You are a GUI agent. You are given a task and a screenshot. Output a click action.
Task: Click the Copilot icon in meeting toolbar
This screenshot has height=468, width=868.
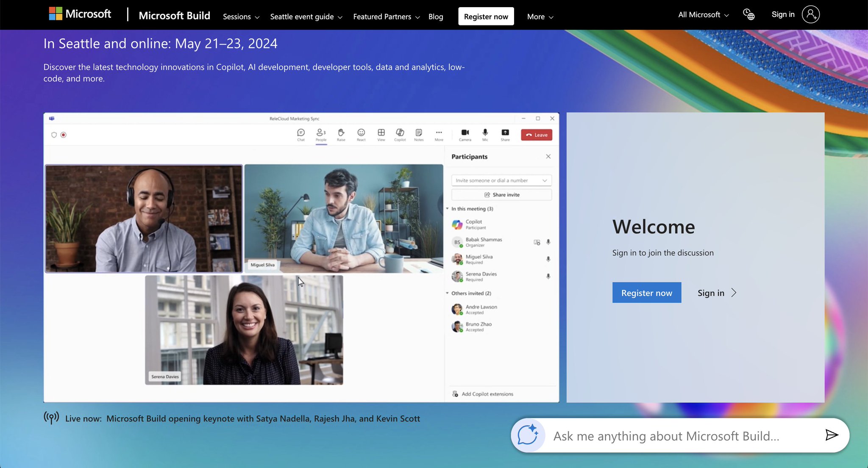(x=400, y=135)
